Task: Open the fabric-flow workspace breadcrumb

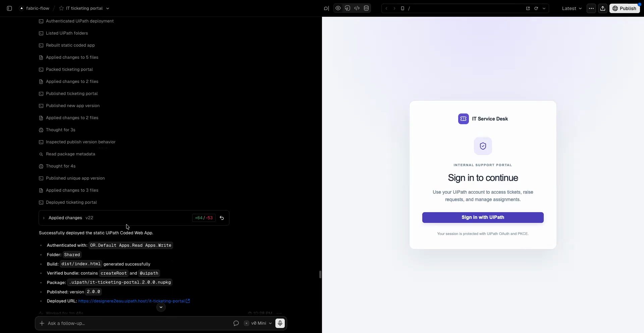Action: click(34, 8)
